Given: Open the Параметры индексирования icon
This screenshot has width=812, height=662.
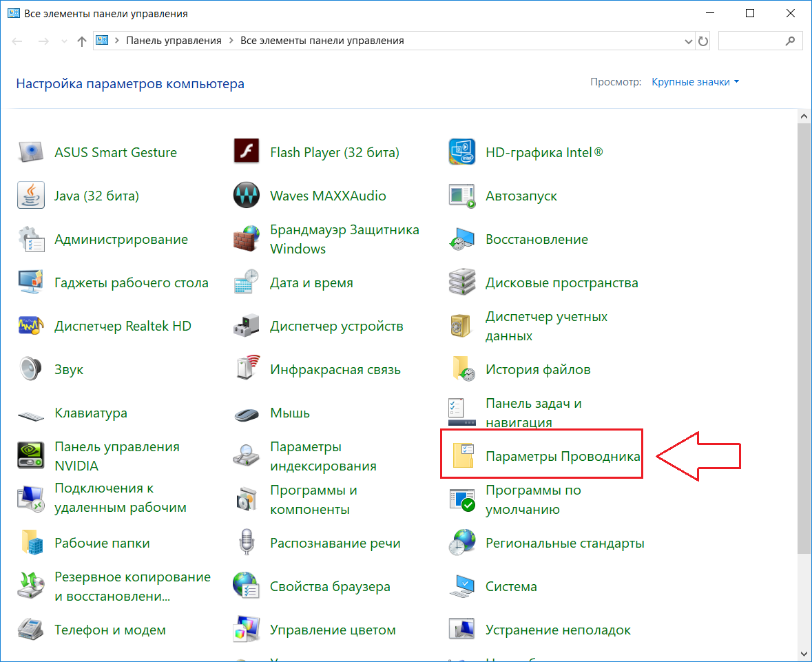Looking at the screenshot, I should (247, 456).
